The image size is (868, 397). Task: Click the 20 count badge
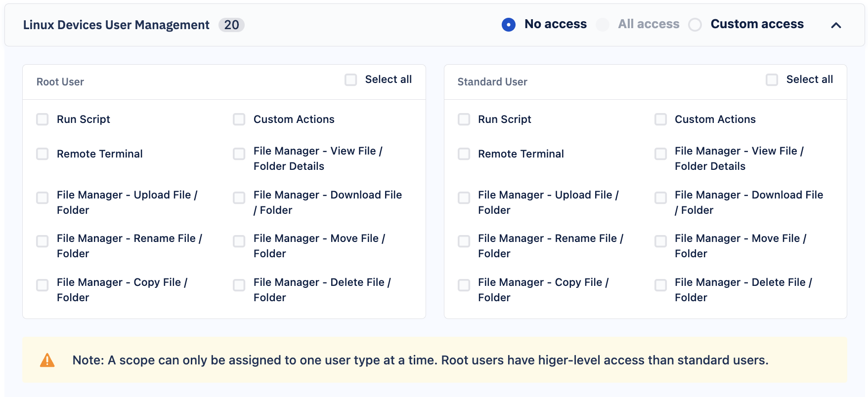231,25
